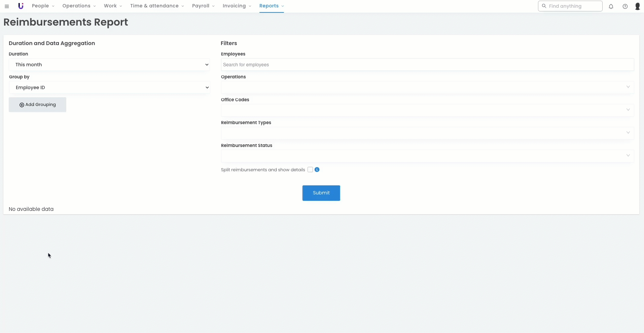
Task: Open the hamburger menu icon
Action: point(7,6)
